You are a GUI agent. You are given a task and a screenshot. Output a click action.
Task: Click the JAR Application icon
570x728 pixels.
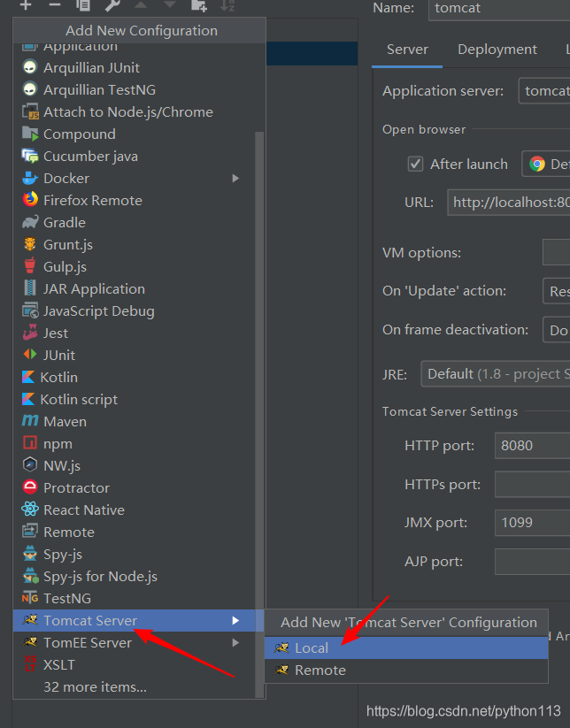pyautogui.click(x=30, y=288)
